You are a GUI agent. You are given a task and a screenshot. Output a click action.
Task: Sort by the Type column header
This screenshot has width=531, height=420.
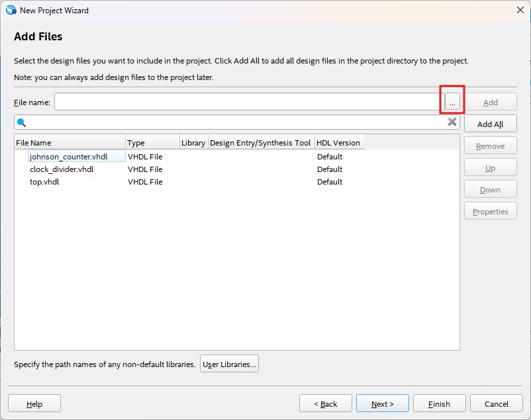click(x=152, y=142)
